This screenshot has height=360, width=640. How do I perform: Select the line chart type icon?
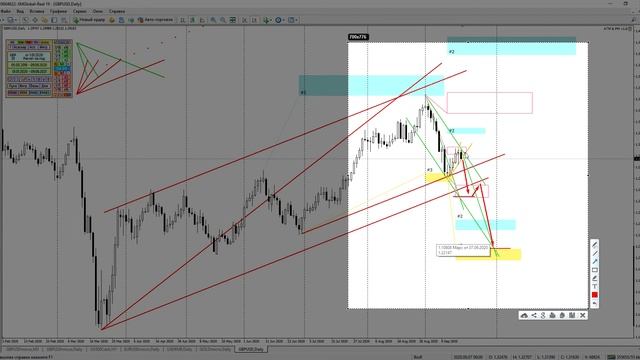202,20
